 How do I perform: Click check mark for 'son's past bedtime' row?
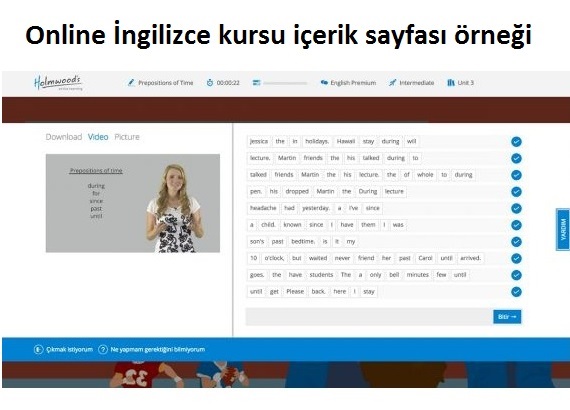(516, 242)
